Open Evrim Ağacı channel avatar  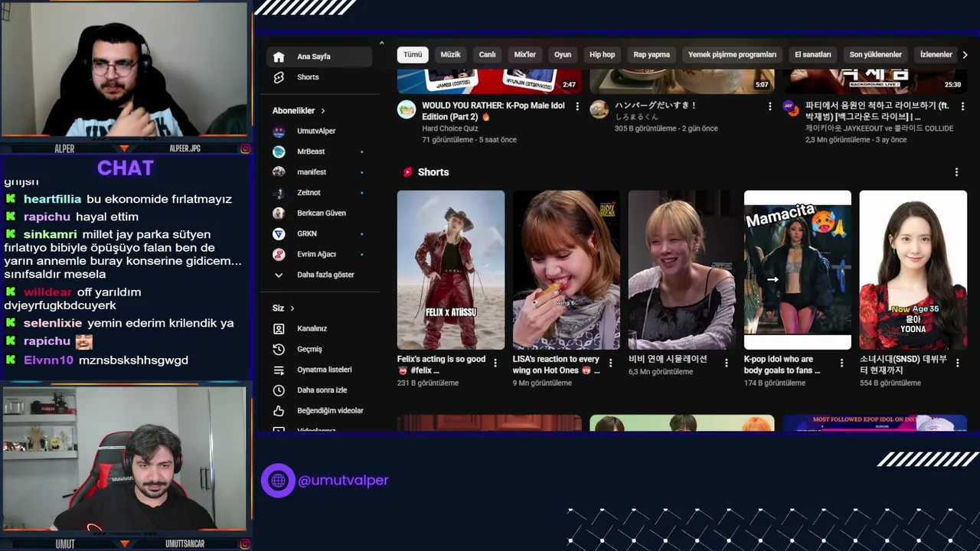tap(279, 254)
